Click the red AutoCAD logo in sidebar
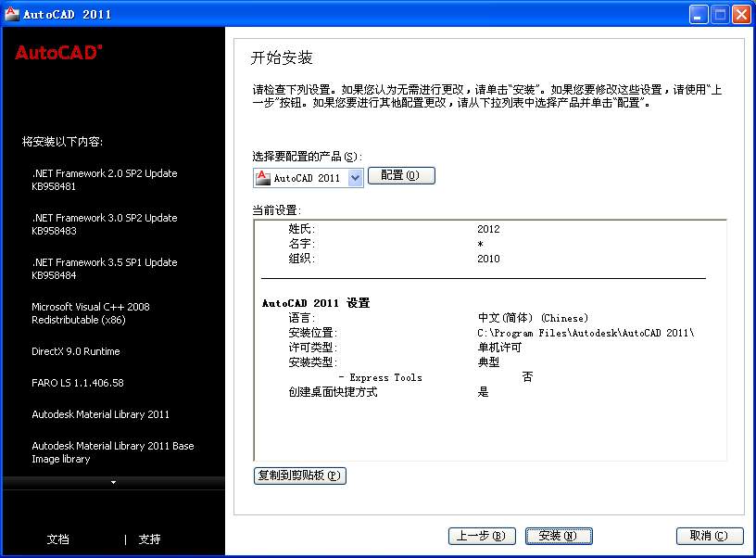The height and width of the screenshot is (558, 756). point(58,52)
